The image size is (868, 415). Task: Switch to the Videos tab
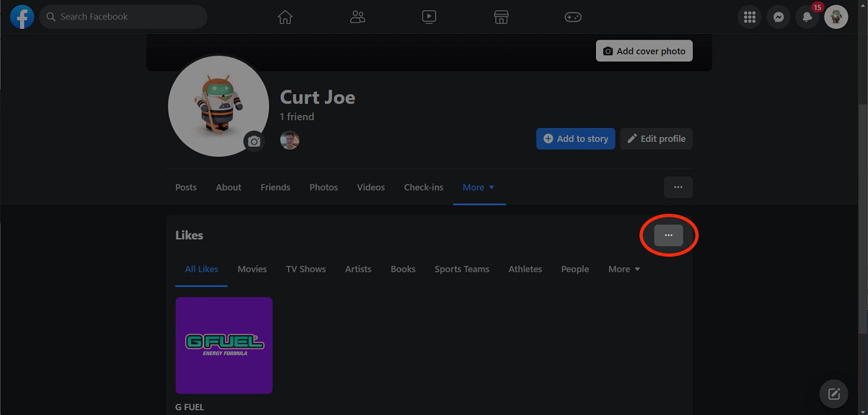[x=371, y=187]
